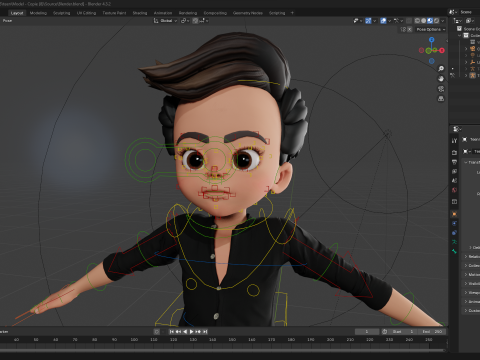Collapse the Collection row in outliner
Viewport: 480px width, 360px height.
(460, 35)
